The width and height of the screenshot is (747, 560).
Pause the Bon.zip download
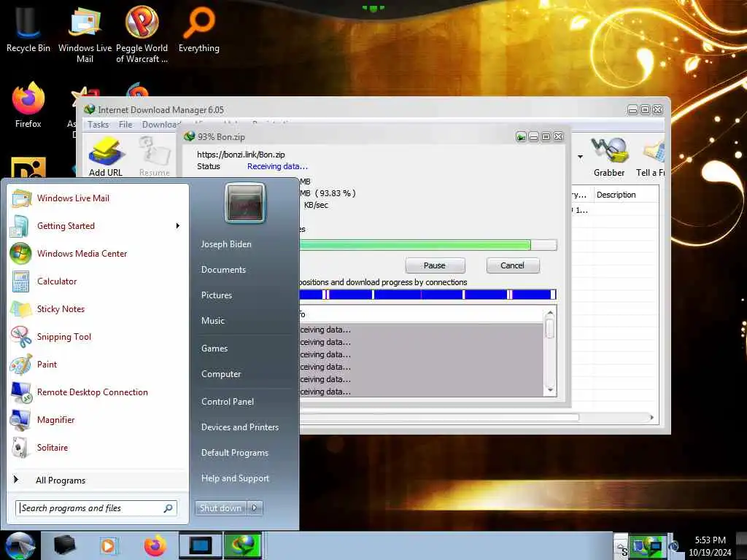(435, 265)
